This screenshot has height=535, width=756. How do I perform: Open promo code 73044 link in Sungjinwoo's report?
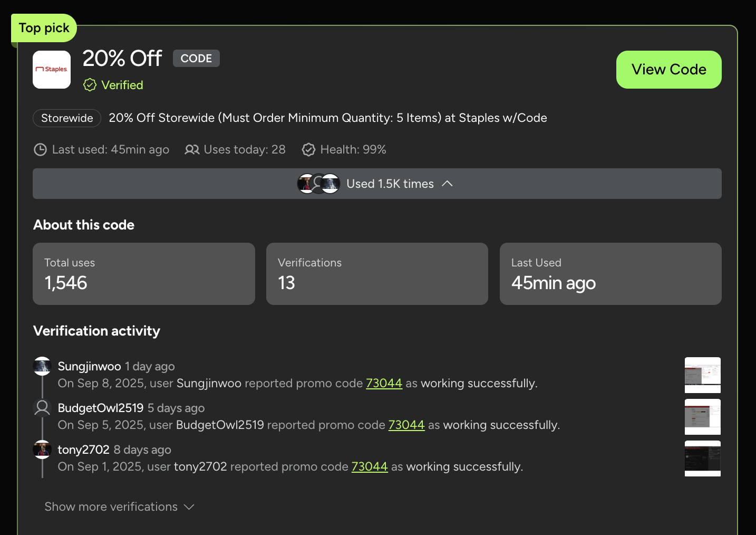click(x=384, y=384)
